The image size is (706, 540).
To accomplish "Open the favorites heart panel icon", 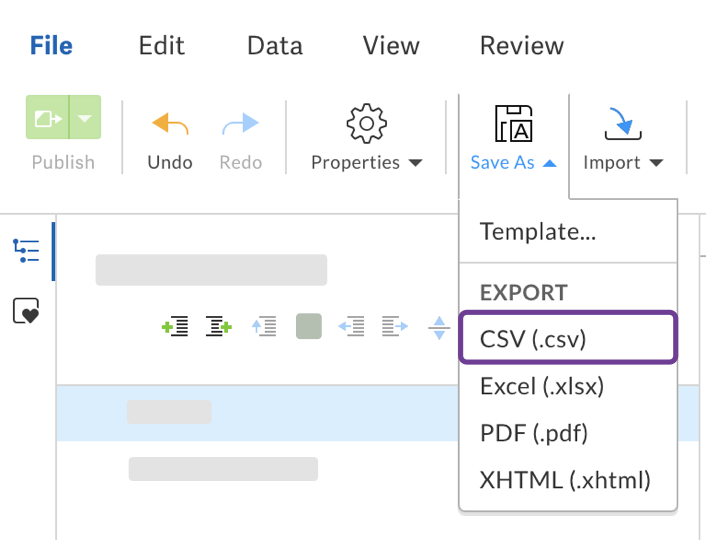I will pyautogui.click(x=26, y=312).
